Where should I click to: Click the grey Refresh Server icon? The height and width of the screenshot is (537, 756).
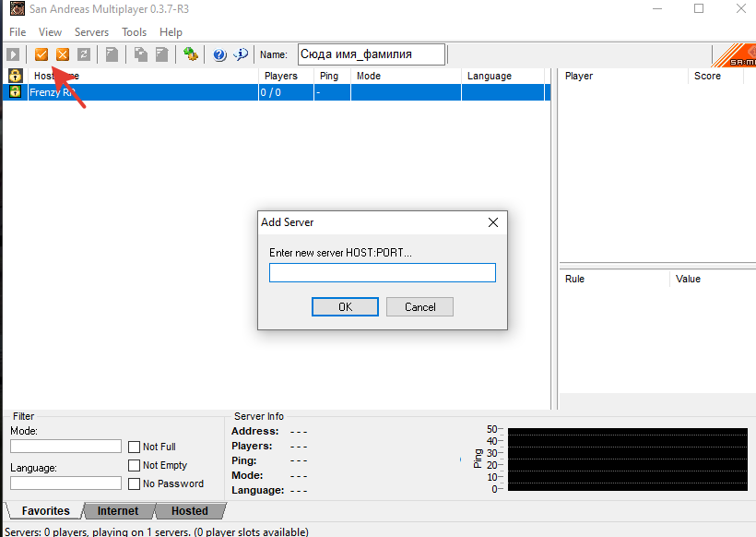coord(84,54)
